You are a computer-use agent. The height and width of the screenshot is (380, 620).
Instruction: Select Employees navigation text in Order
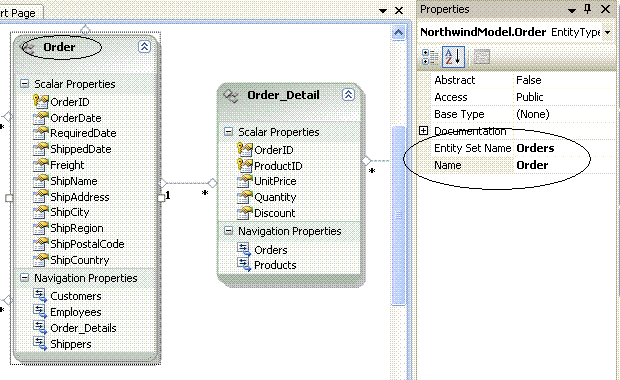click(76, 312)
